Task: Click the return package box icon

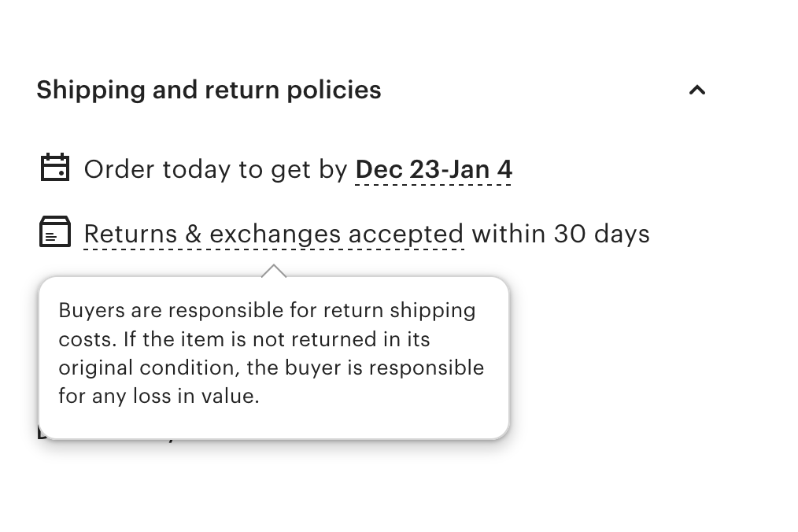Action: pyautogui.click(x=54, y=232)
